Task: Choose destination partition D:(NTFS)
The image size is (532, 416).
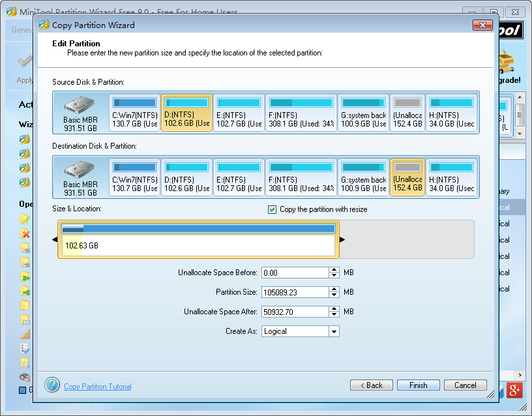Action: pyautogui.click(x=187, y=177)
